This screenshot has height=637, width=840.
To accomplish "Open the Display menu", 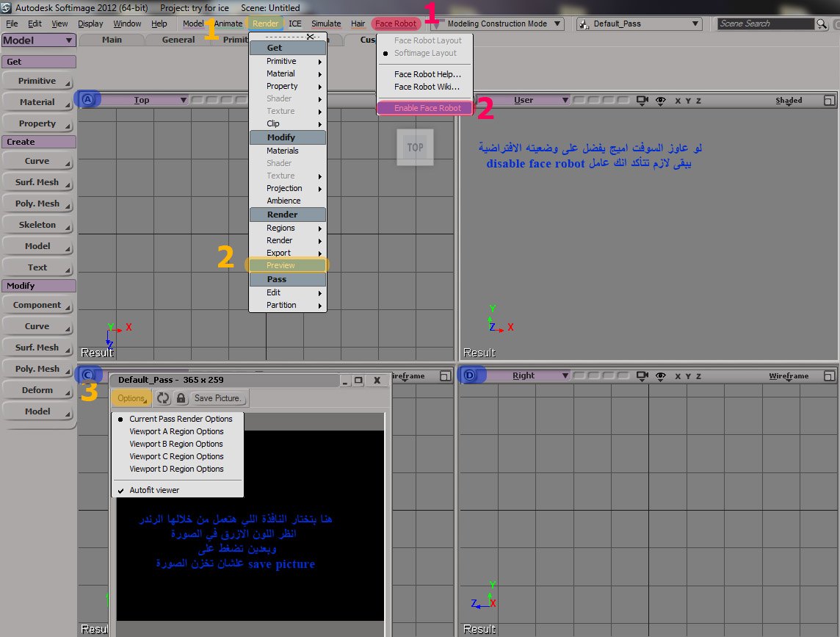I will (x=90, y=24).
